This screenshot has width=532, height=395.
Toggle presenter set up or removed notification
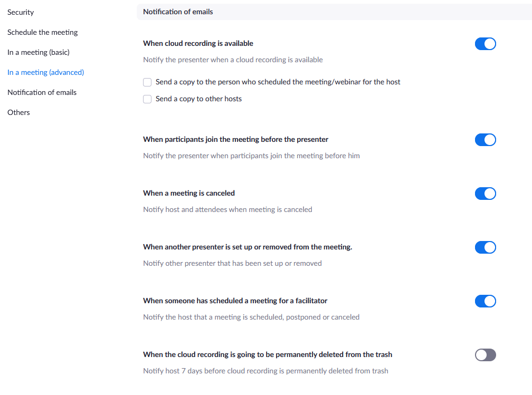point(485,247)
